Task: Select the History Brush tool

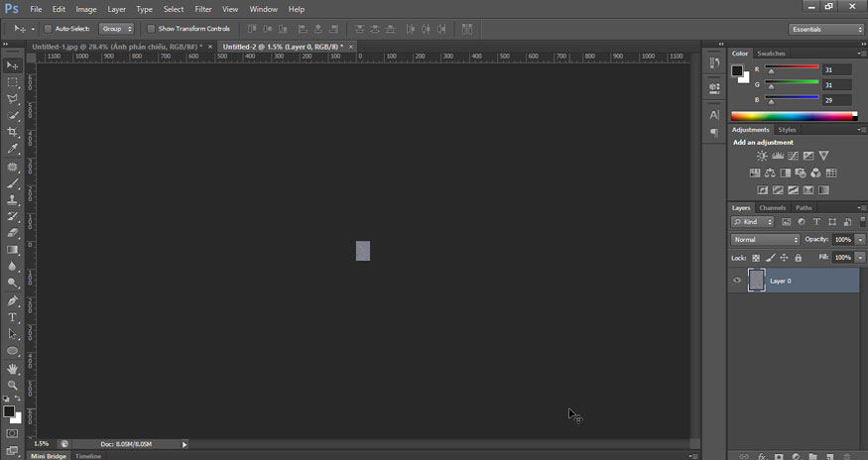Action: click(12, 216)
